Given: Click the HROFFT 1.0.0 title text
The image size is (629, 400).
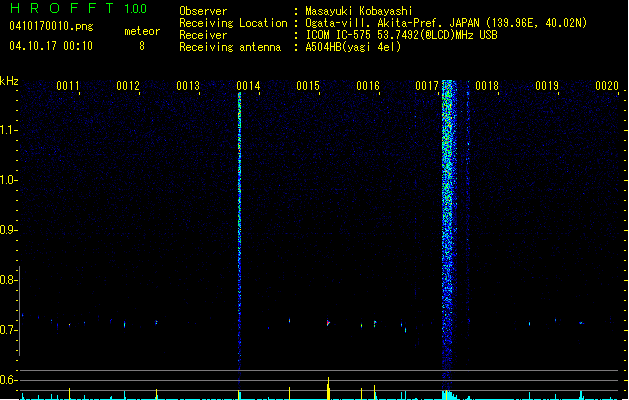Looking at the screenshot, I should (79, 8).
